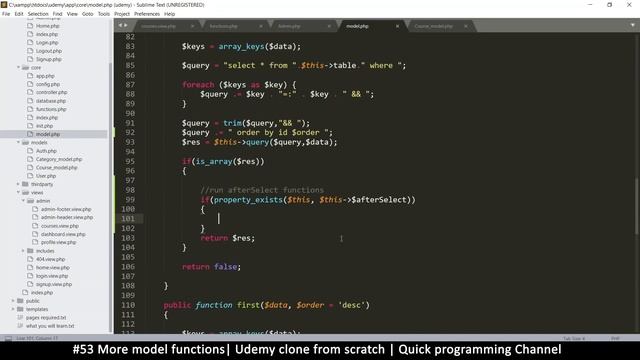Image resolution: width=640 pixels, height=360 pixels.
Task: Click line number 101 in the gutter
Action: point(128,219)
